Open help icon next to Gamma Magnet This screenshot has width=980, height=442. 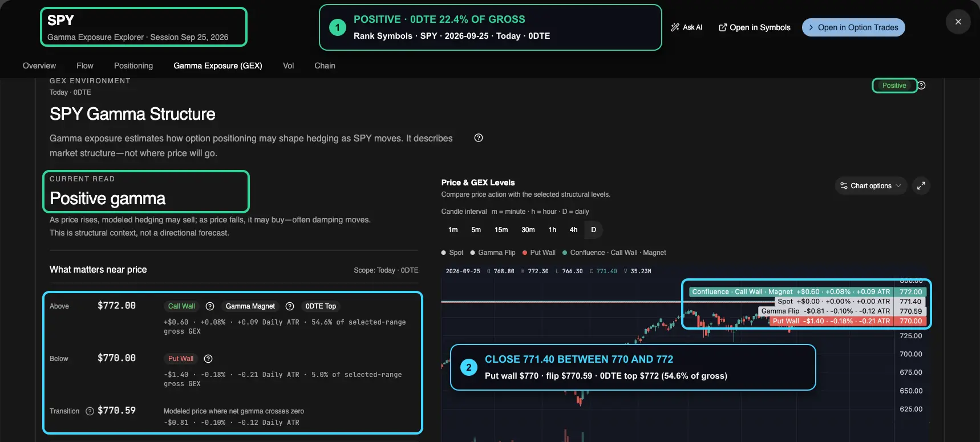coord(290,306)
